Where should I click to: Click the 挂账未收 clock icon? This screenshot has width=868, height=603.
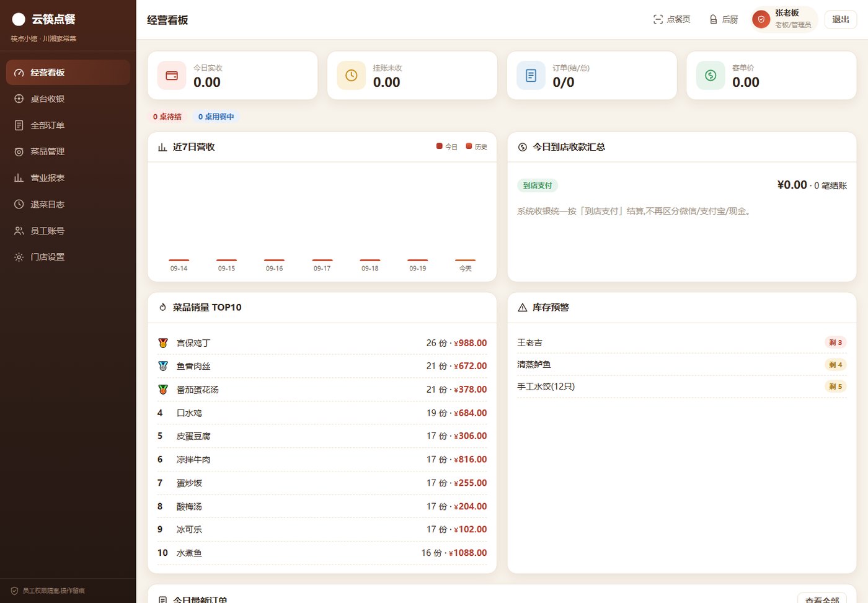pos(352,76)
